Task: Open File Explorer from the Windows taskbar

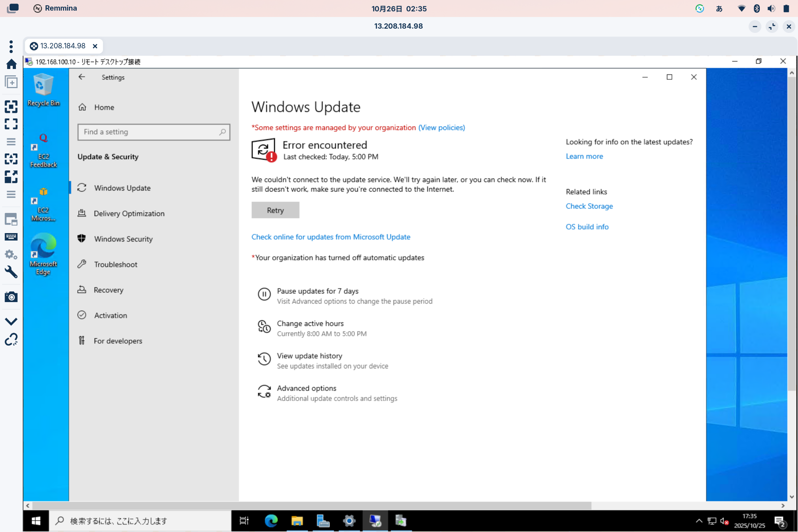Action: [297, 521]
